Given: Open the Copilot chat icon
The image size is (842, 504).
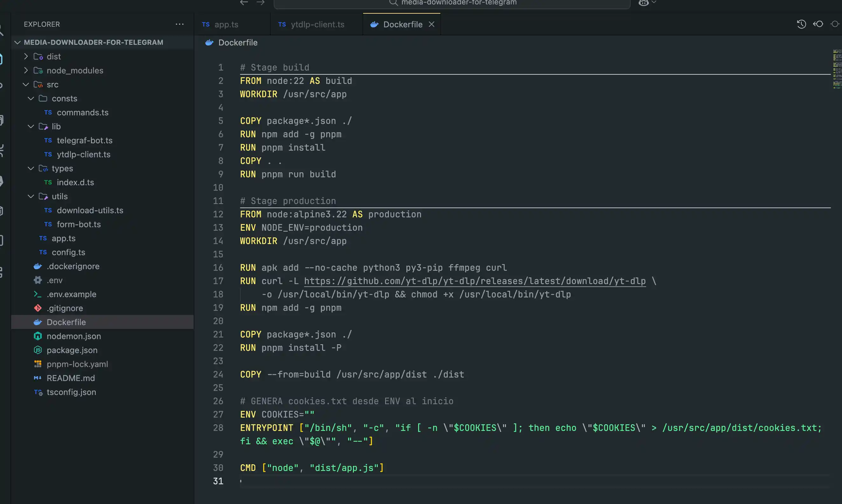Looking at the screenshot, I should [644, 3].
